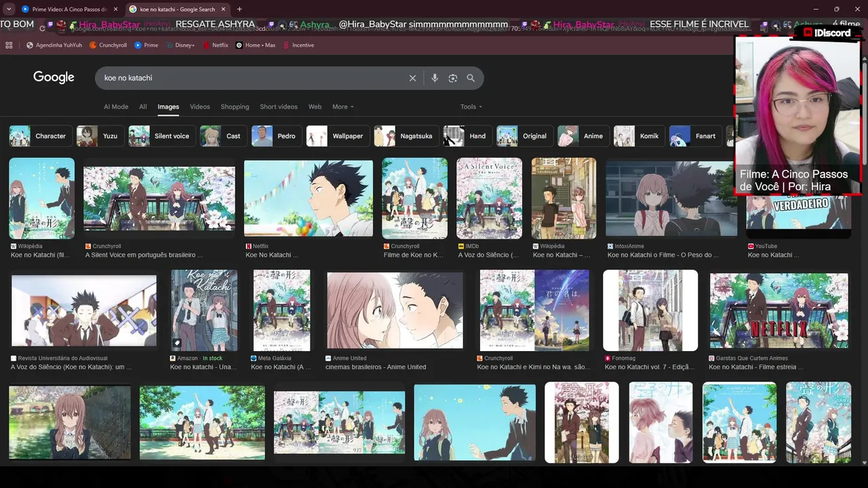Expand the More search filters dropdown
Screen dimensions: 868x488
343,107
